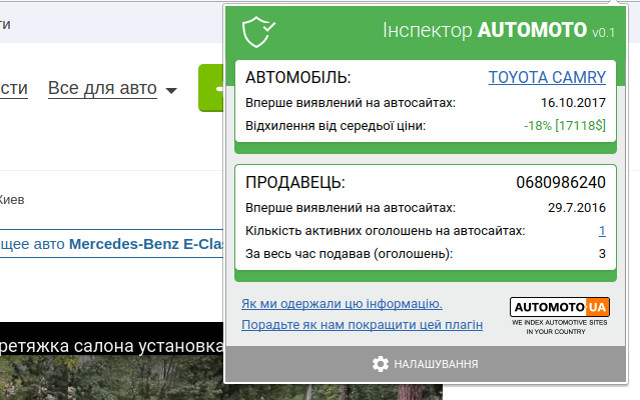
Task: Click the settings gear icon
Action: (x=380, y=364)
